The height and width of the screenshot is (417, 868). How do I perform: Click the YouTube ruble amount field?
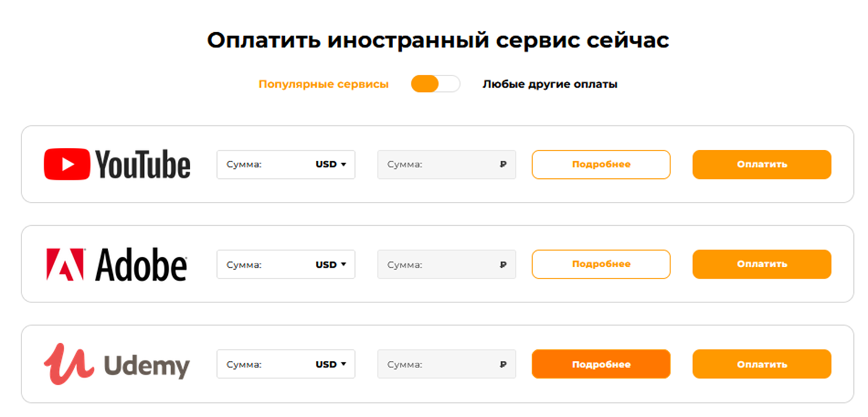pyautogui.click(x=439, y=164)
